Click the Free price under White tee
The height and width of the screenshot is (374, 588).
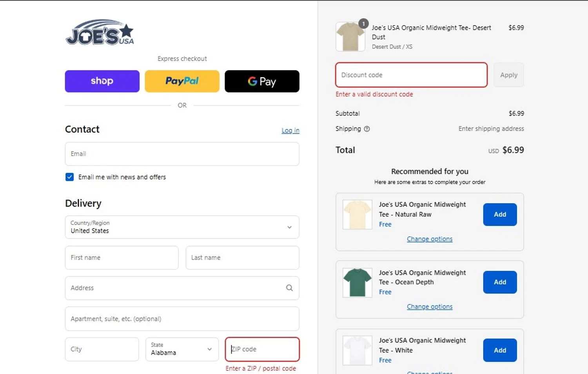(385, 360)
